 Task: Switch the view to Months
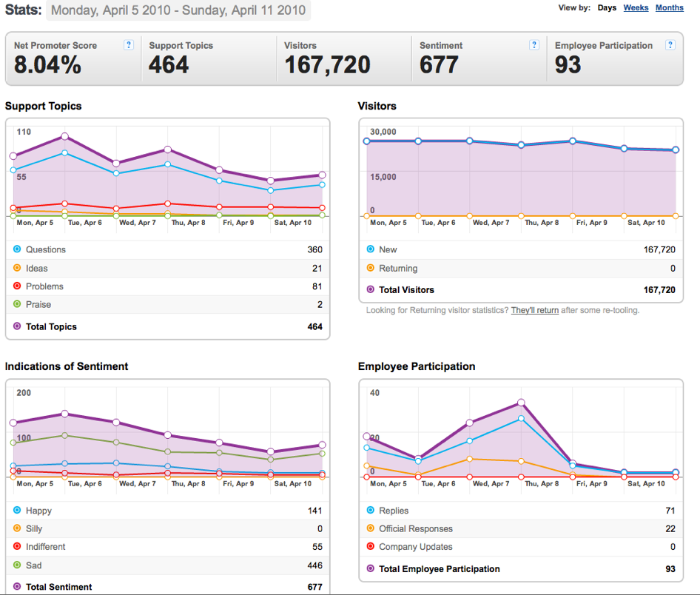point(669,7)
